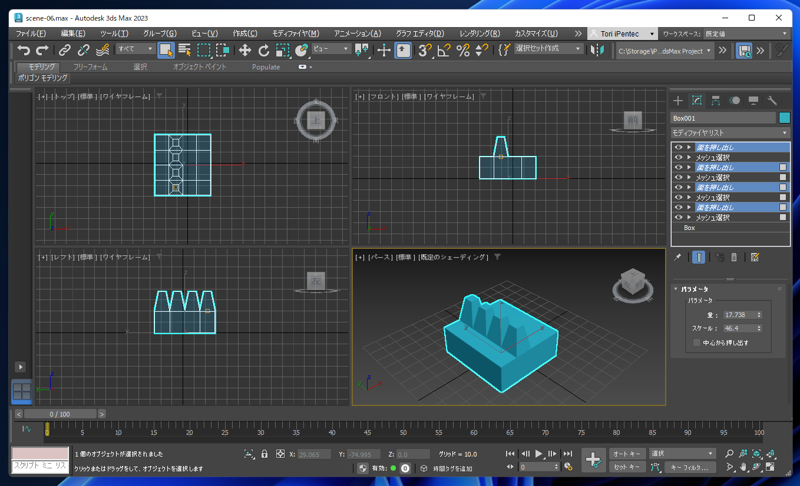
Task: Click the Unlink selection icon
Action: click(83, 50)
